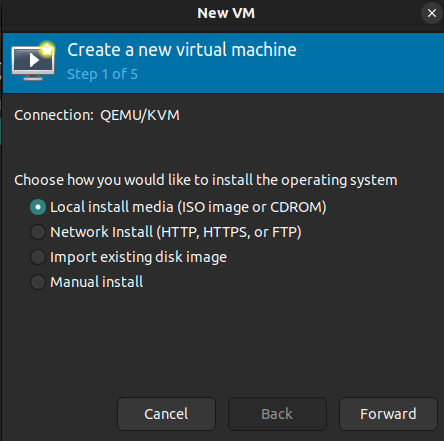Select the Local install media radio button
This screenshot has width=444, height=441.
(38, 207)
